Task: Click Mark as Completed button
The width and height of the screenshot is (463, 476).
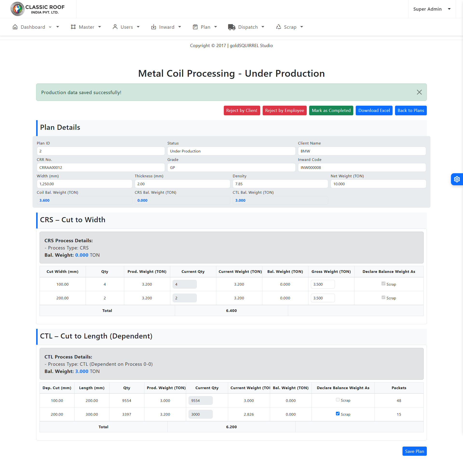Action: tap(331, 110)
